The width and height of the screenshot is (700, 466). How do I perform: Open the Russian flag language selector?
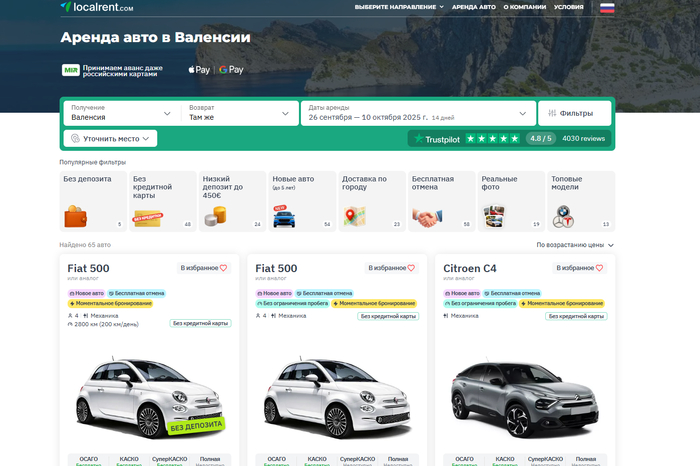(x=607, y=7)
